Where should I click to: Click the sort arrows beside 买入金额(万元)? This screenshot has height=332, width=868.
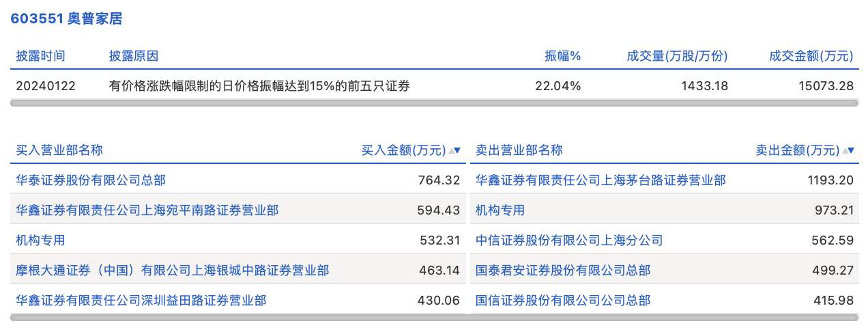[x=455, y=150]
